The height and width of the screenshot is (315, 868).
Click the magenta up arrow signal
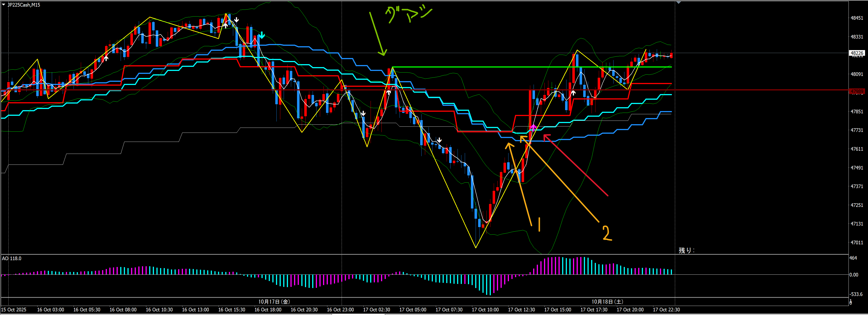(533, 128)
